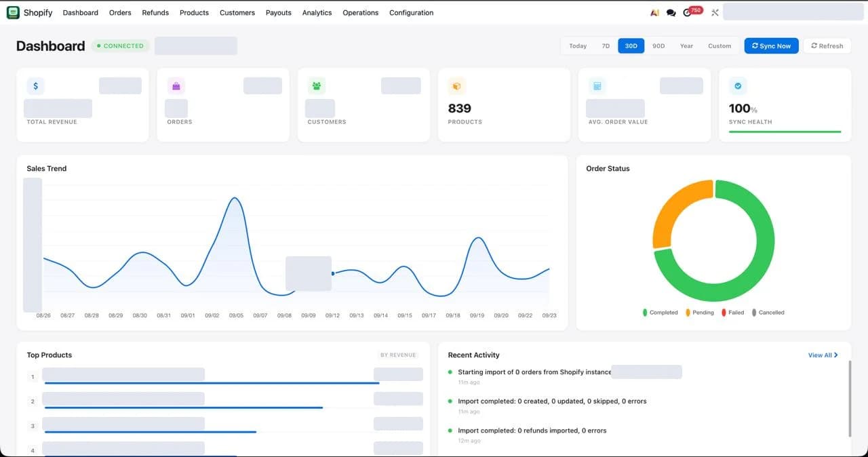Click the dollar sign Total Revenue icon
The height and width of the screenshot is (457, 868).
tap(35, 86)
